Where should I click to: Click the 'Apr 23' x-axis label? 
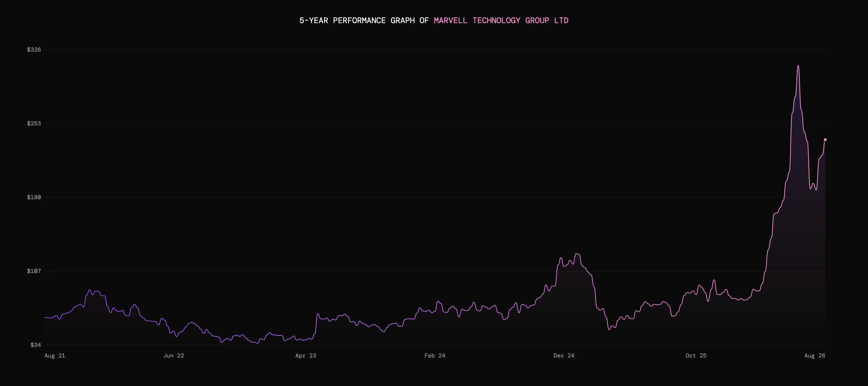click(x=306, y=356)
